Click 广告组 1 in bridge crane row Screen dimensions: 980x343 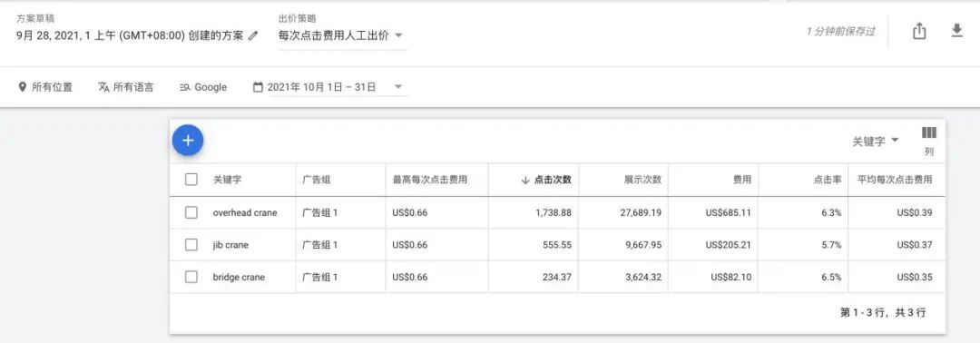click(x=320, y=277)
